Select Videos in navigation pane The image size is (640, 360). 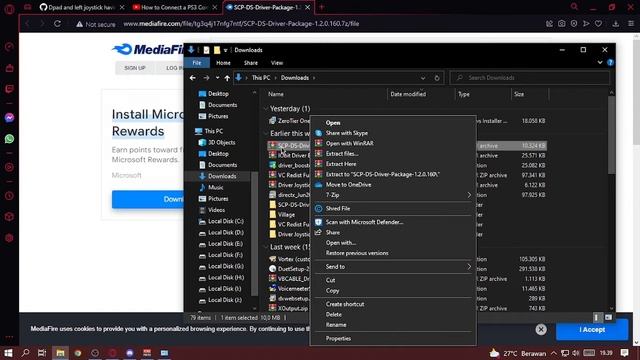216,210
